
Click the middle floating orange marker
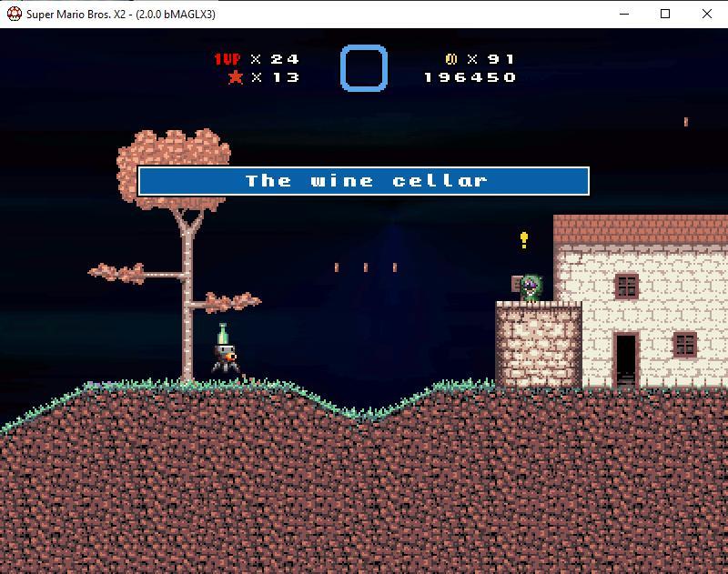pyautogui.click(x=366, y=267)
